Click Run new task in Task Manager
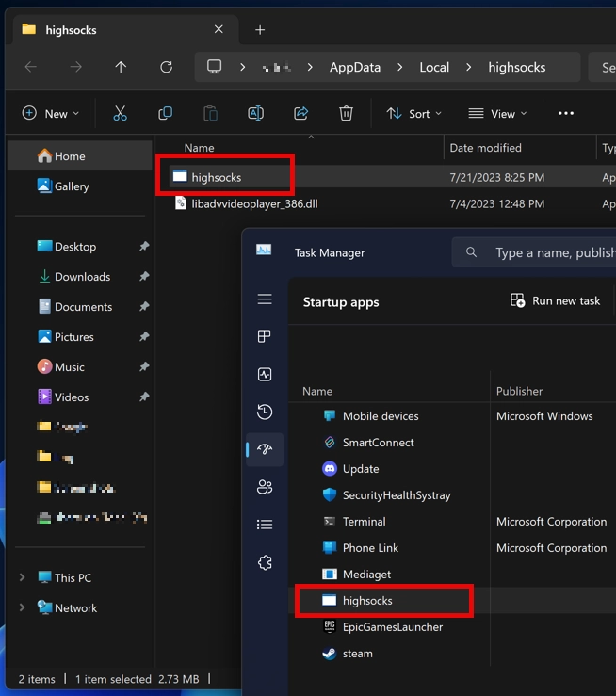The image size is (616, 696). [x=555, y=301]
